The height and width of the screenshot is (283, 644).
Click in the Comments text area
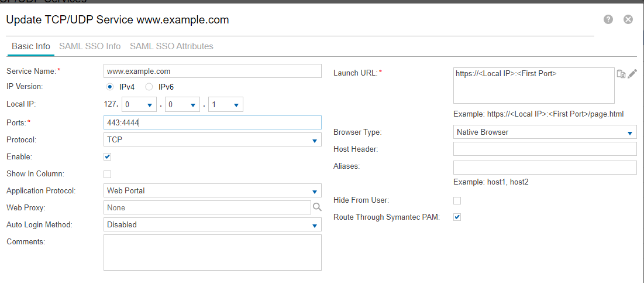[x=212, y=253]
